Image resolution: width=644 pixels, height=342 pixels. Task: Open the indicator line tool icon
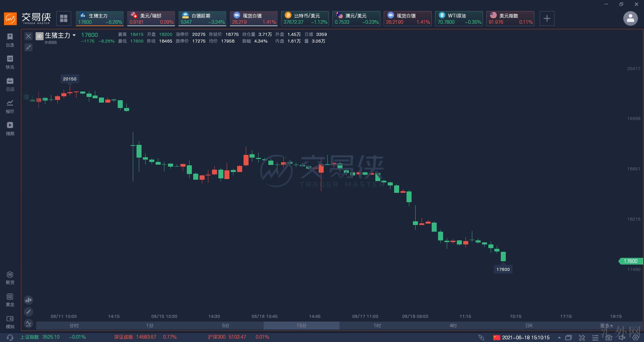click(x=29, y=324)
